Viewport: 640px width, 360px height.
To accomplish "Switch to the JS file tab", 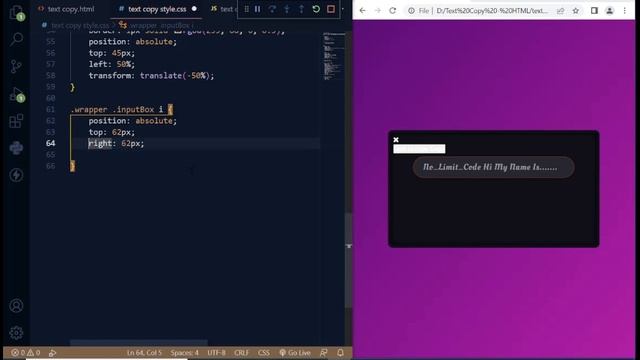I will coord(222,9).
